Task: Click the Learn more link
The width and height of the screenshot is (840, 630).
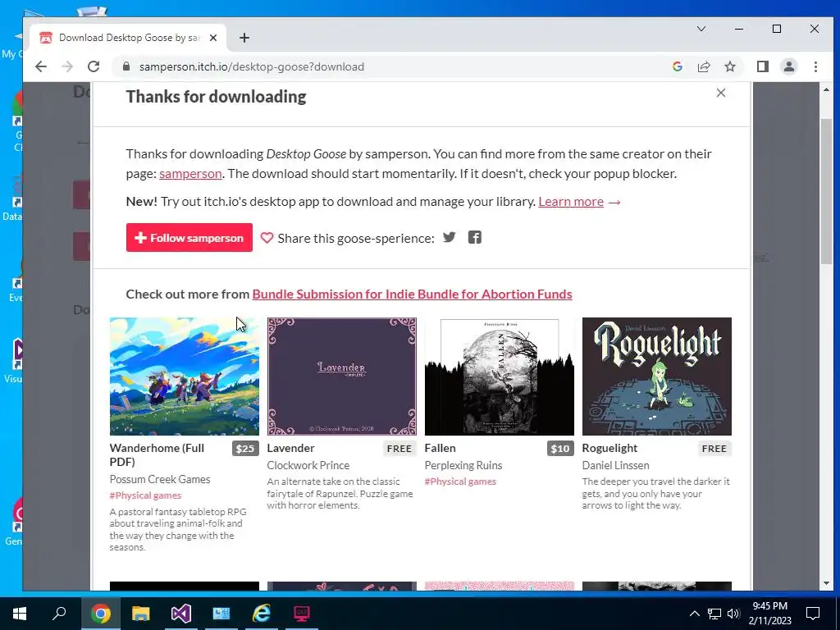Action: (x=571, y=202)
